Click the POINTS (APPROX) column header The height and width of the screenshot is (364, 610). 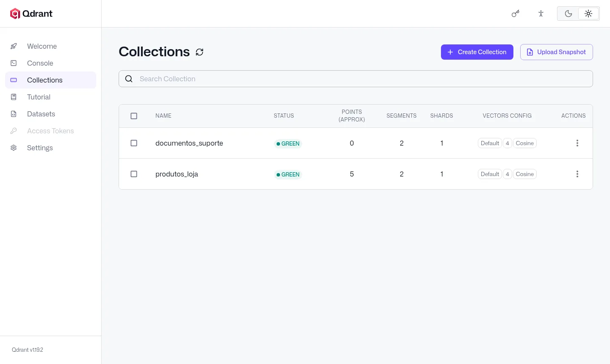[x=352, y=116]
